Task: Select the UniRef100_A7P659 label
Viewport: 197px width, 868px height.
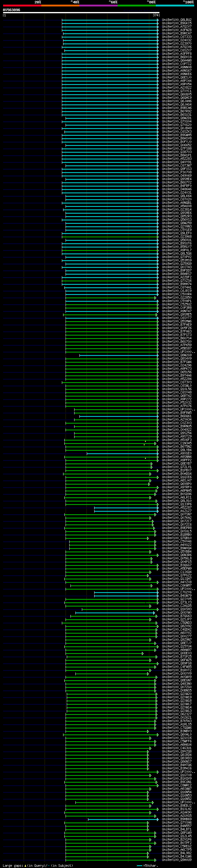Action: pos(176,345)
